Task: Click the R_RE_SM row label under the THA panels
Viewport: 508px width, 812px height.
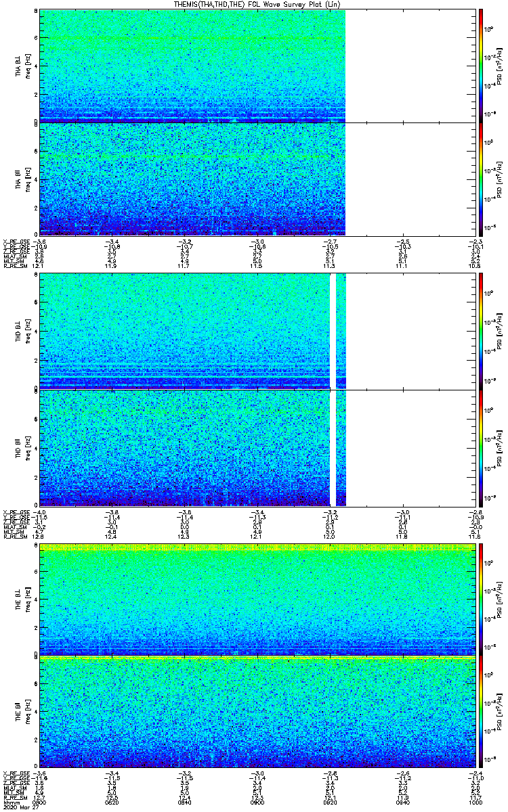Action: [16, 266]
